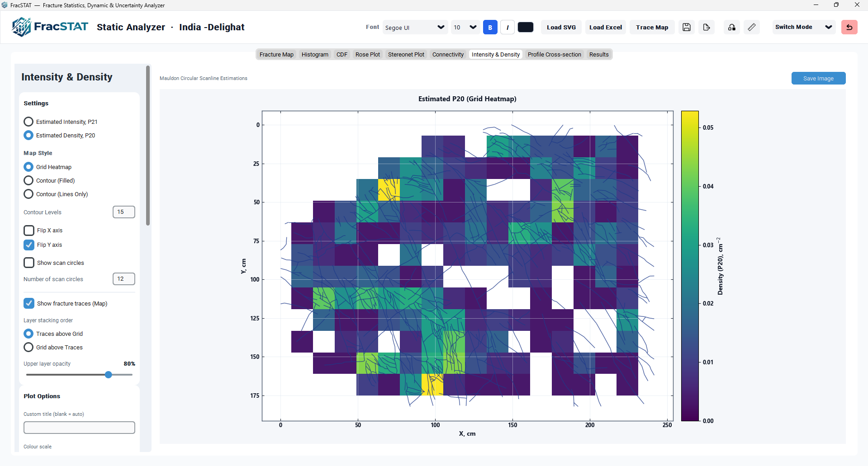This screenshot has width=868, height=466.
Task: Expand the Switch Mode dropdown
Action: [x=803, y=27]
